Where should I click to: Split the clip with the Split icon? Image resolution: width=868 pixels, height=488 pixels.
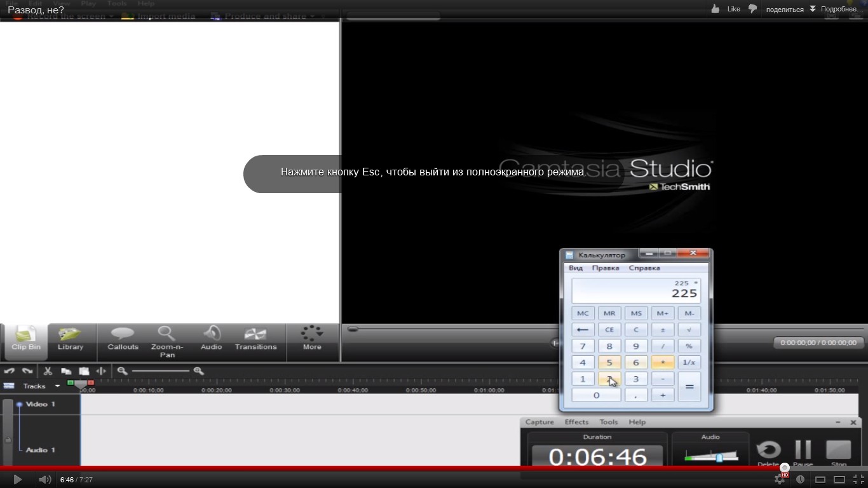[101, 371]
